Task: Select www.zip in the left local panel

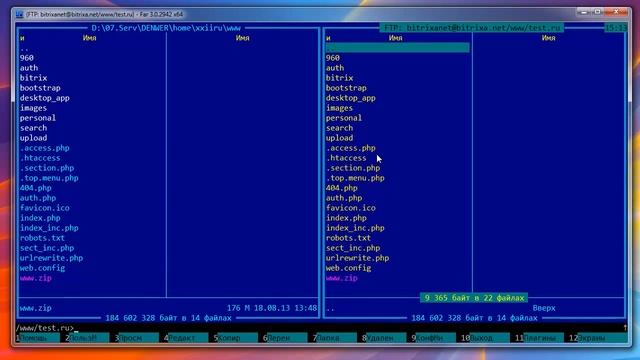Action: pos(36,278)
